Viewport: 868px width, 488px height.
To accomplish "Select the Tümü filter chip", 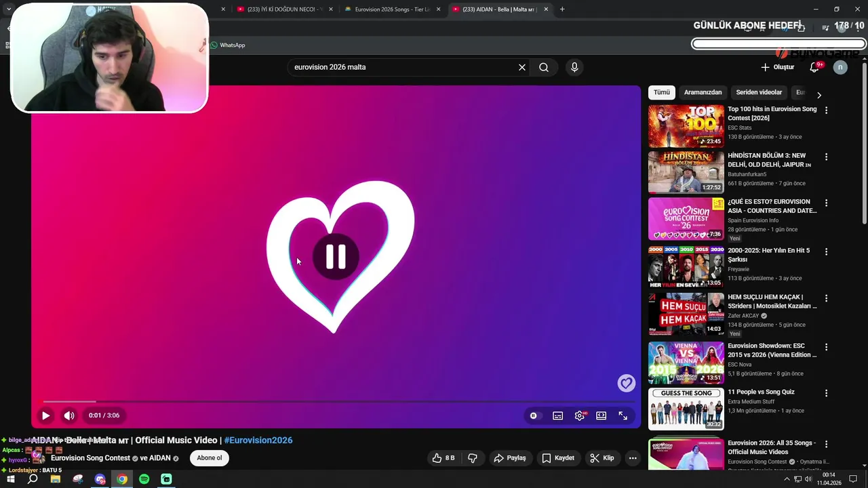I will tap(662, 92).
